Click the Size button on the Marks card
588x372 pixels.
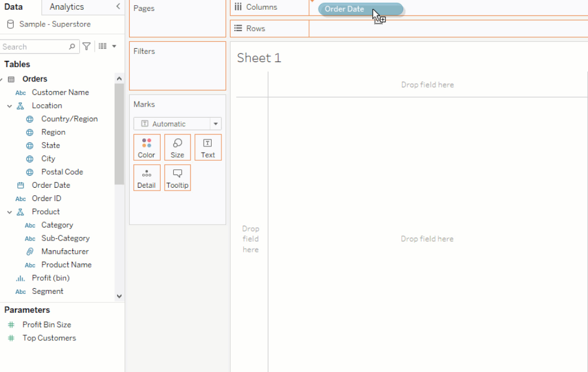click(x=177, y=147)
